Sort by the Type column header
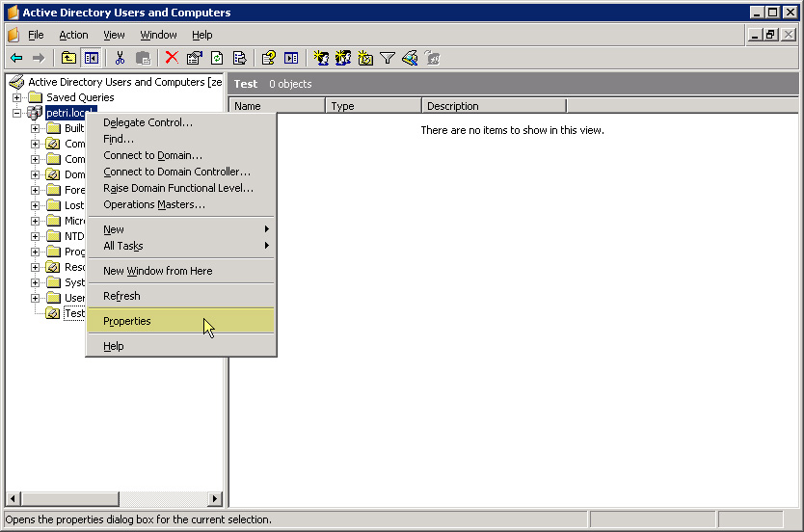 373,106
